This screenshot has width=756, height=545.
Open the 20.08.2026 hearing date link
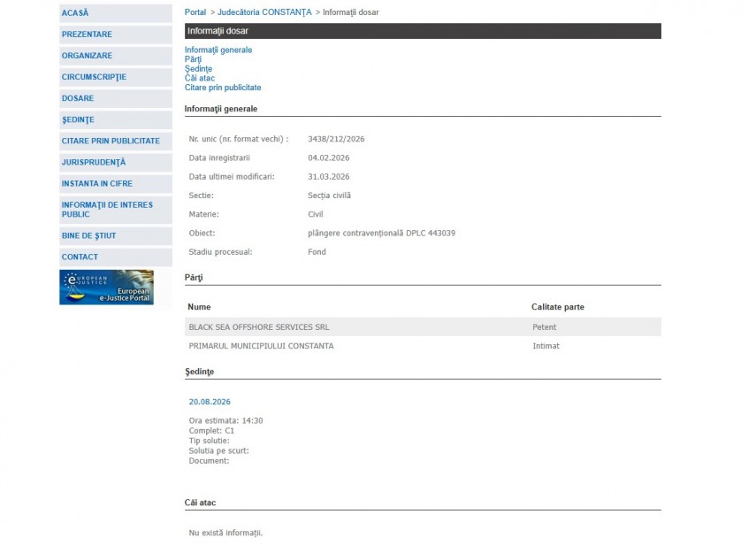coord(210,402)
